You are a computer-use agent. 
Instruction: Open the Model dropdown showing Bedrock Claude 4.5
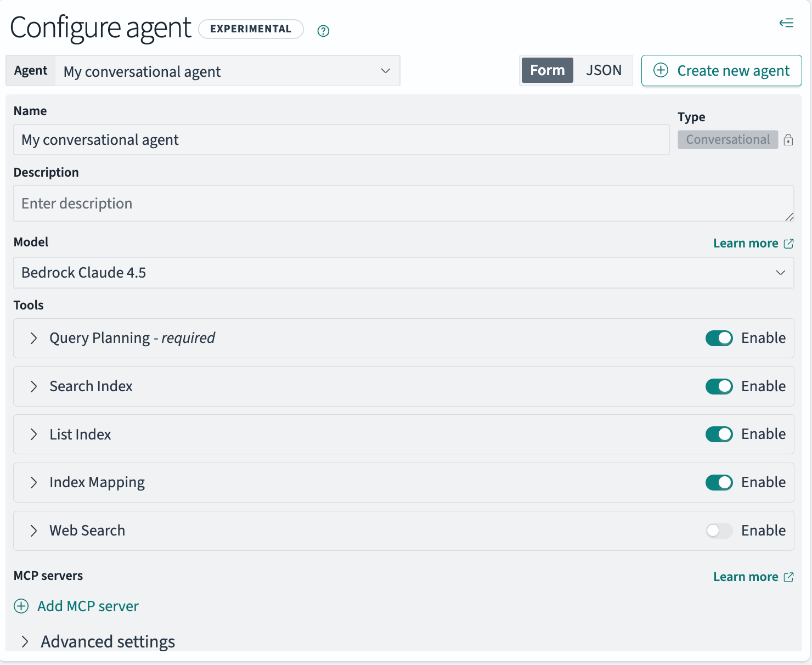(x=403, y=273)
